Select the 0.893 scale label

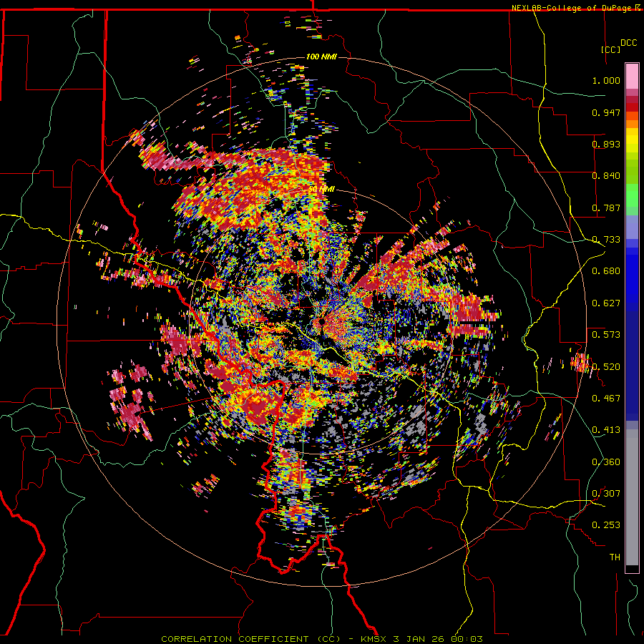606,144
